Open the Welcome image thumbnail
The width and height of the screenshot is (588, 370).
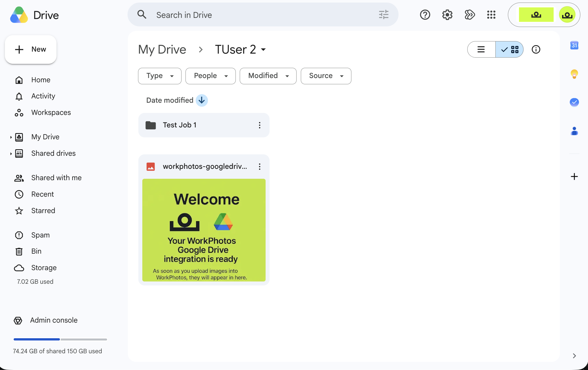[x=204, y=230]
